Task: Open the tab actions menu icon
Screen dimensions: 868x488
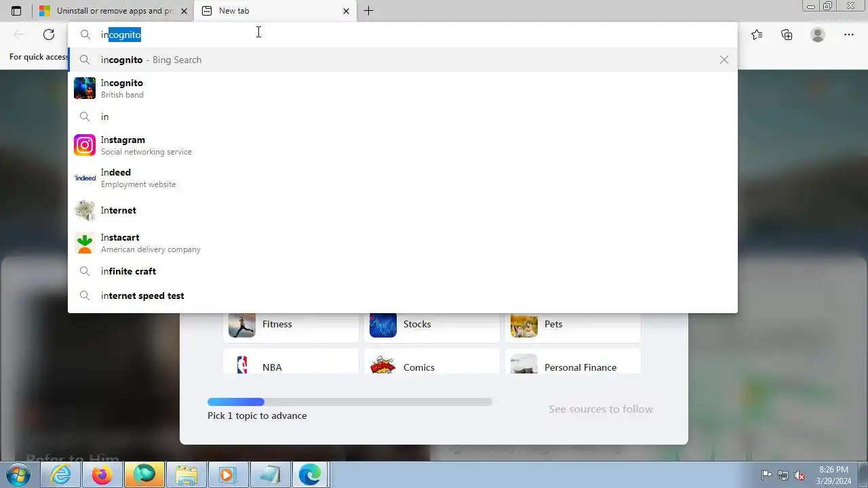Action: 16,11
